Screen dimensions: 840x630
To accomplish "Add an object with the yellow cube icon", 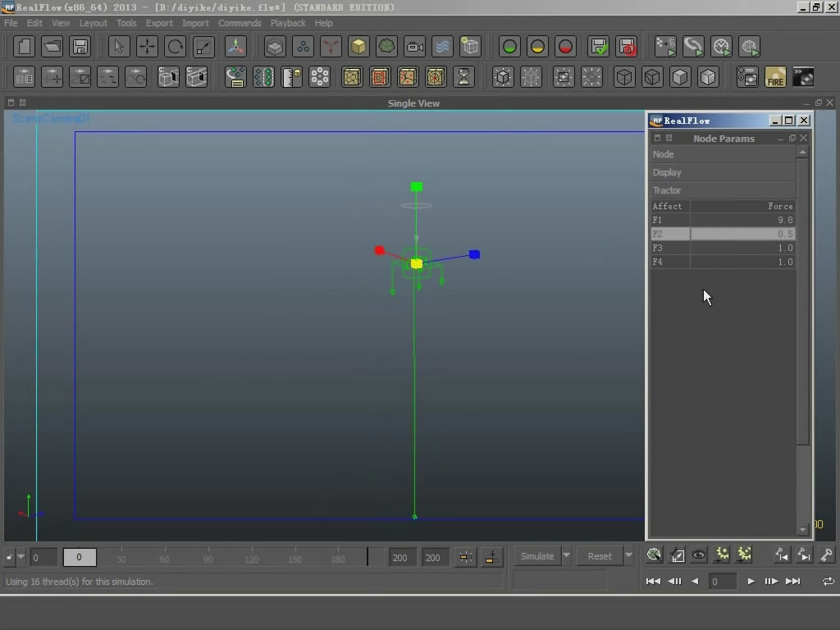I will [x=358, y=47].
